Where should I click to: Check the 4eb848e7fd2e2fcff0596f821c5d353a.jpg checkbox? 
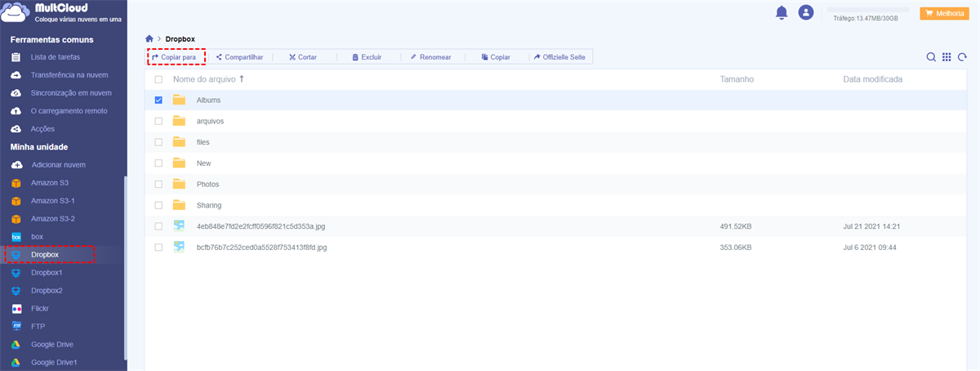pyautogui.click(x=158, y=226)
